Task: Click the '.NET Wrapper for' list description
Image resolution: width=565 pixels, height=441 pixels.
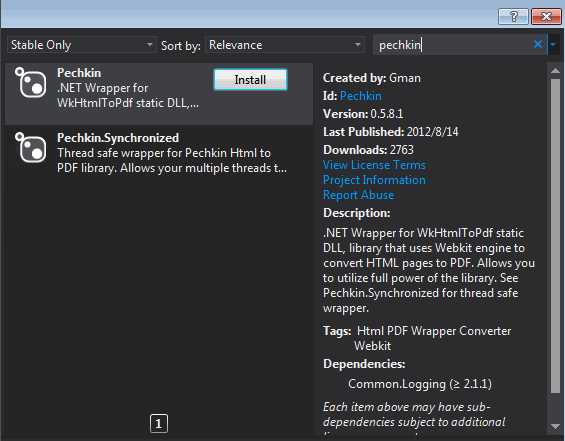Action: pos(103,88)
